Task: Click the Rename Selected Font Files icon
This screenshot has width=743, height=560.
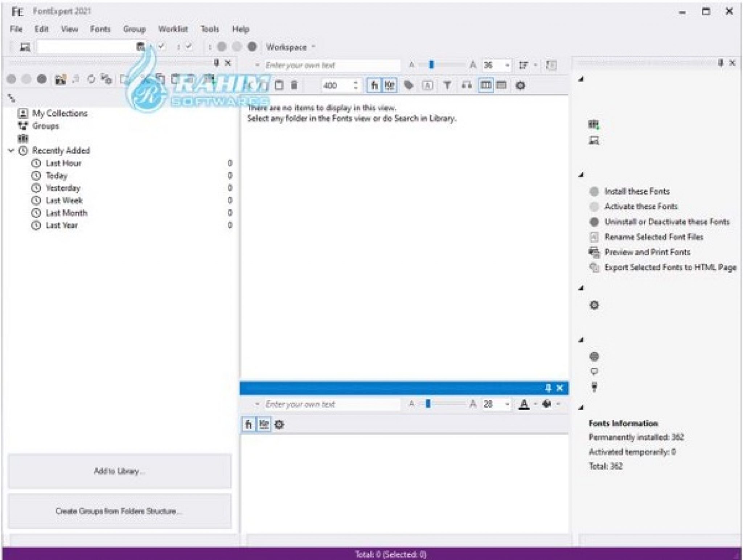Action: tap(594, 237)
